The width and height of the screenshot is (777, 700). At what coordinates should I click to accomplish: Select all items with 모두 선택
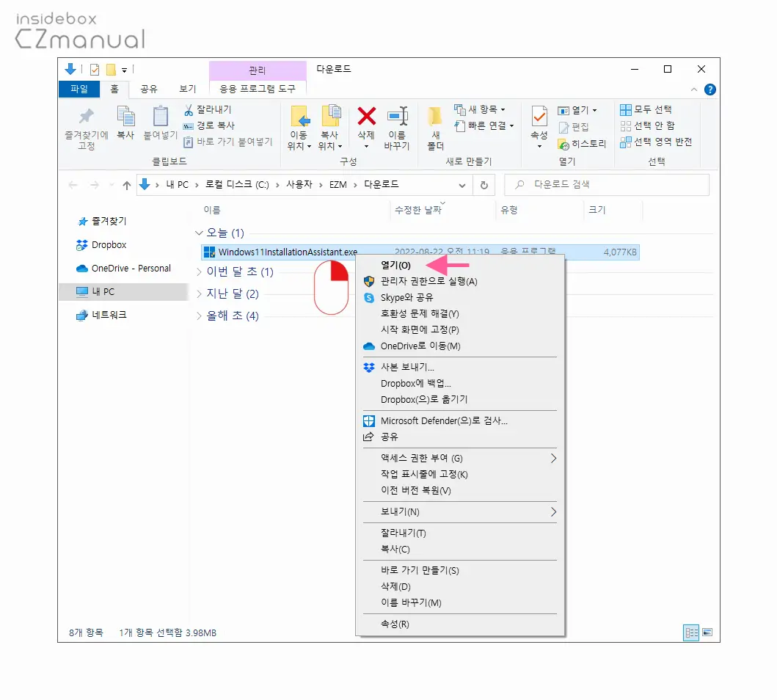646,109
